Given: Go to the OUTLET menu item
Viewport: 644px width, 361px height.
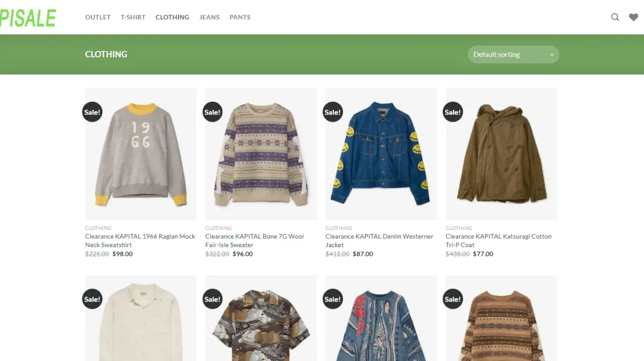Looking at the screenshot, I should [98, 17].
